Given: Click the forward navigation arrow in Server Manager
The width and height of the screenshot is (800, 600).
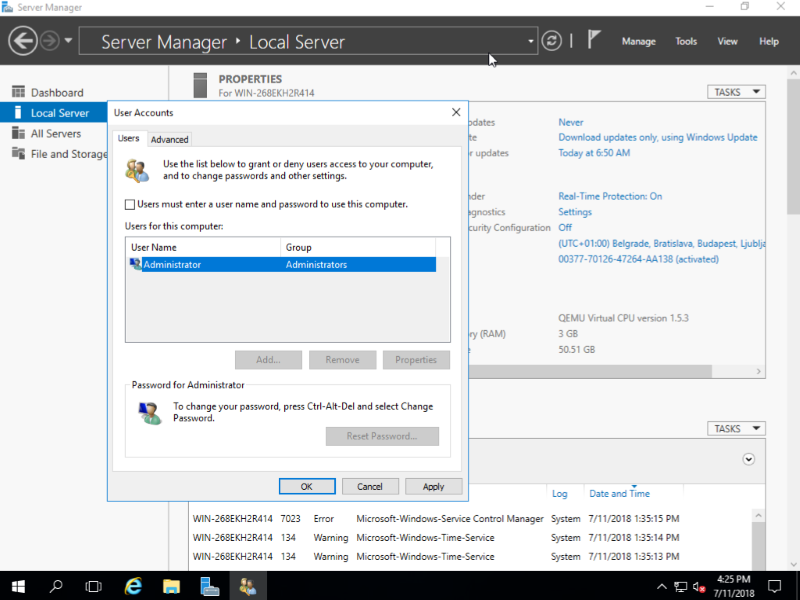Looking at the screenshot, I should [x=50, y=41].
